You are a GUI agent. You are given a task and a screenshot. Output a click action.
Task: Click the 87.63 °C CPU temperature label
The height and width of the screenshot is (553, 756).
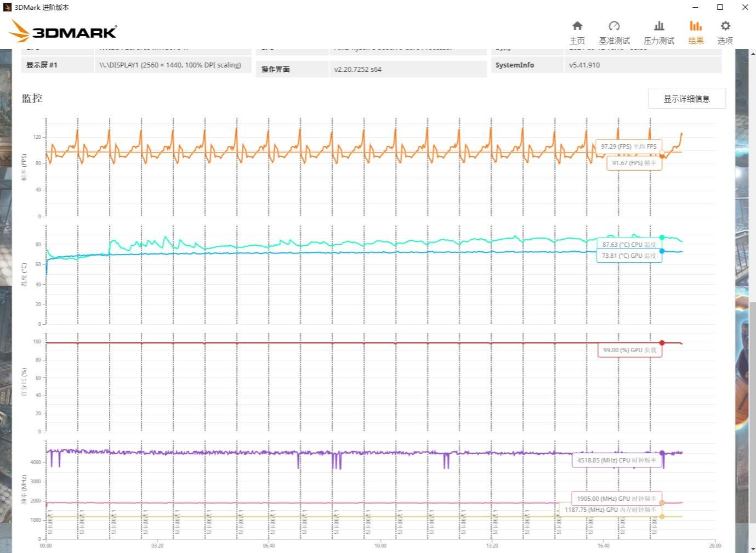[629, 245]
